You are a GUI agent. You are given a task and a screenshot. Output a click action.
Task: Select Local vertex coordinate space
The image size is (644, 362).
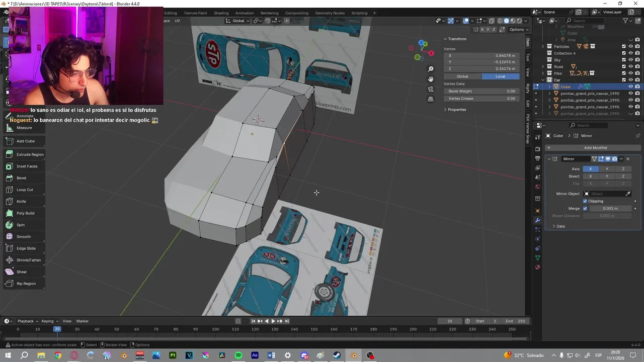pos(500,76)
